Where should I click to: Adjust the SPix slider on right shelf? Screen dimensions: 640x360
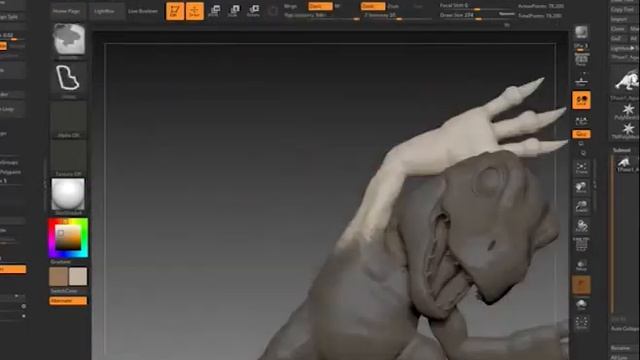[581, 47]
